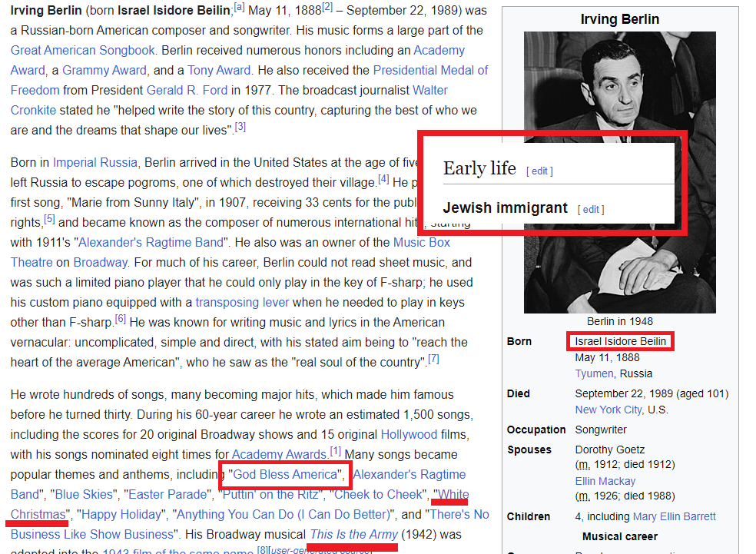Open the Broadway link

(101, 262)
